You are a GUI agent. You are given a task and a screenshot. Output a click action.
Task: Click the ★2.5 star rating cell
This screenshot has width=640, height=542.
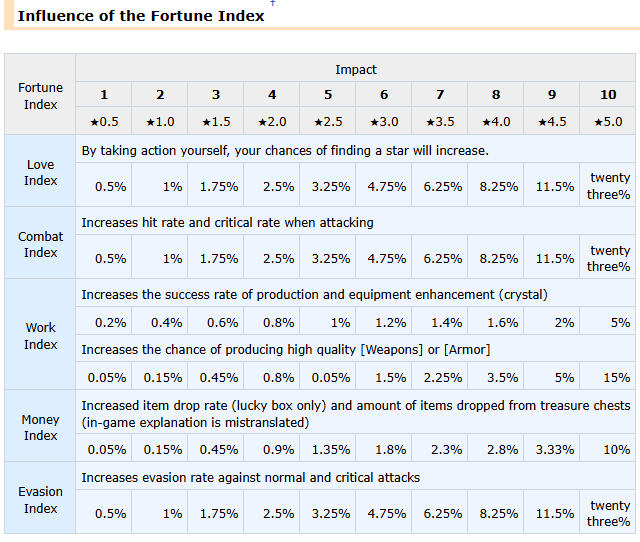pyautogui.click(x=328, y=121)
